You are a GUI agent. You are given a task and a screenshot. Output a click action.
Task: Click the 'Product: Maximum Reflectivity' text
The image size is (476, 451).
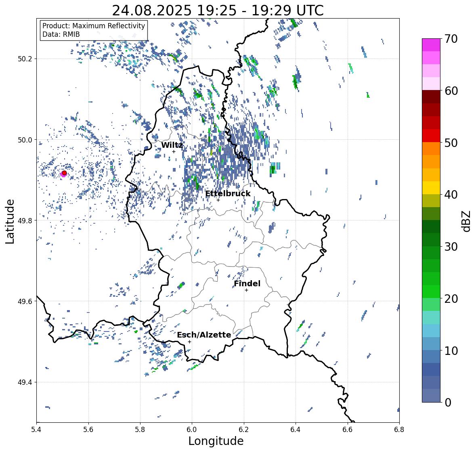pos(94,26)
